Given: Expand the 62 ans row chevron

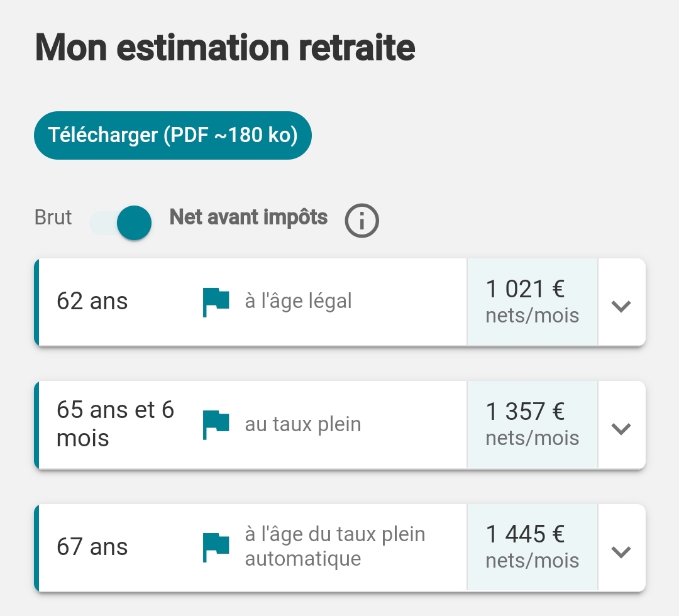Looking at the screenshot, I should pos(621,306).
